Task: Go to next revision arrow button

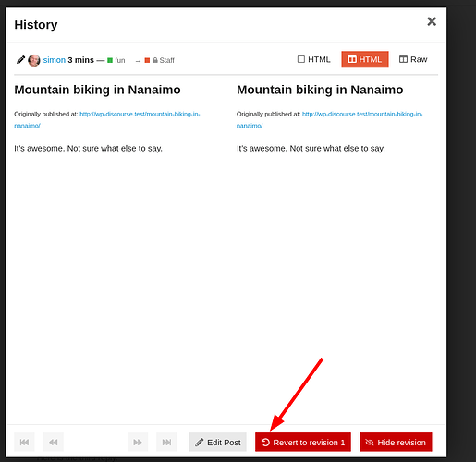Action: click(138, 442)
